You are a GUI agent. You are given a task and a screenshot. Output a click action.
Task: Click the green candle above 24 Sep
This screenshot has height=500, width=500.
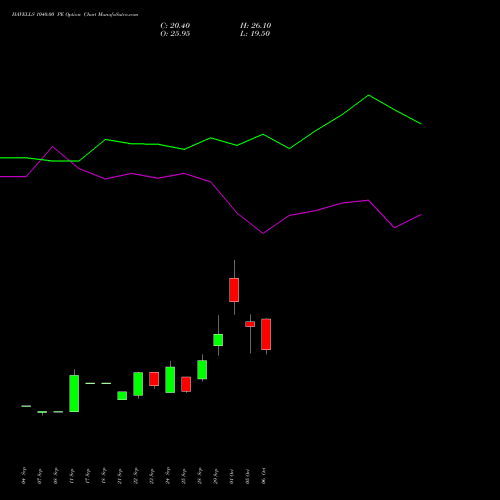click(x=170, y=380)
